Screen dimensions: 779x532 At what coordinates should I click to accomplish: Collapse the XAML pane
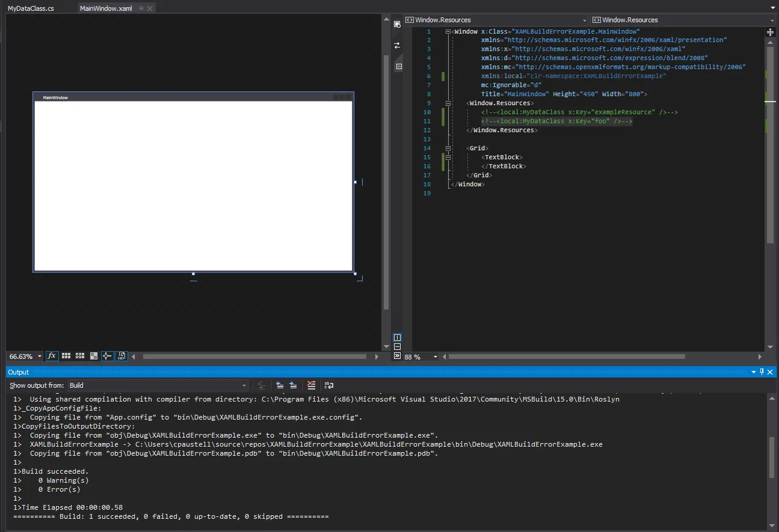[397, 356]
